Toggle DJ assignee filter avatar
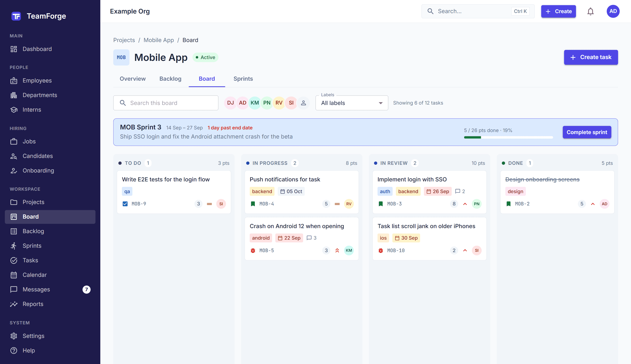 (x=230, y=103)
